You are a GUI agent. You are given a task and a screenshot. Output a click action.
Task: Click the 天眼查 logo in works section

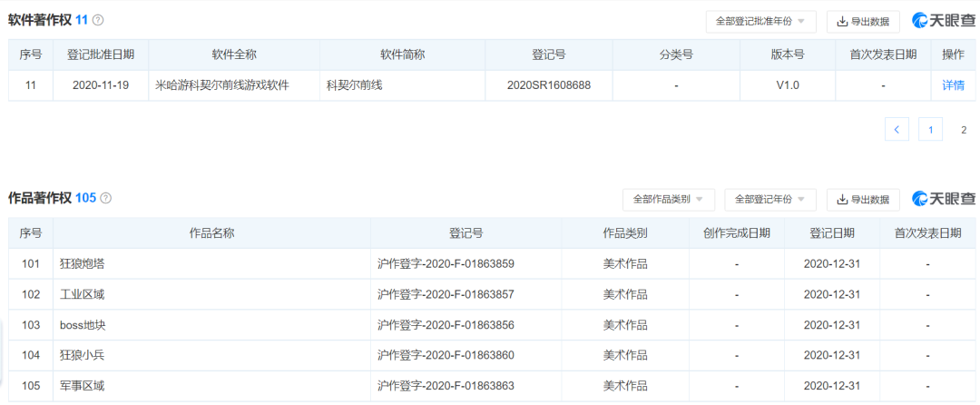(943, 199)
